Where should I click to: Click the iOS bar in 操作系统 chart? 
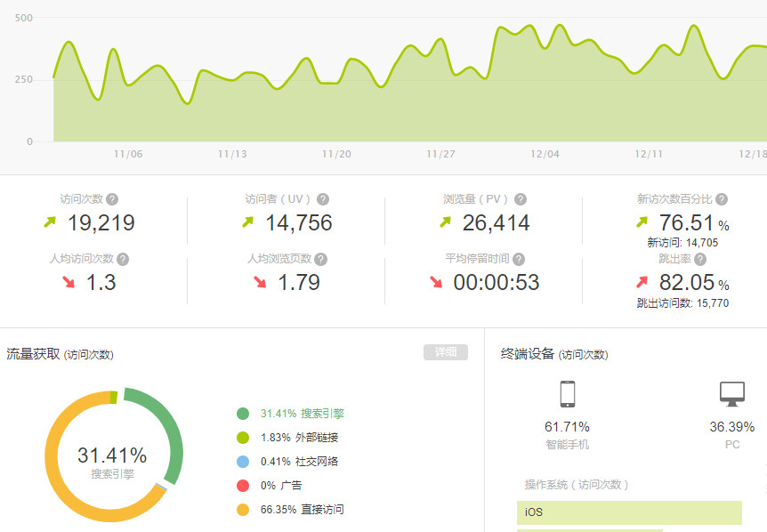pos(629,512)
